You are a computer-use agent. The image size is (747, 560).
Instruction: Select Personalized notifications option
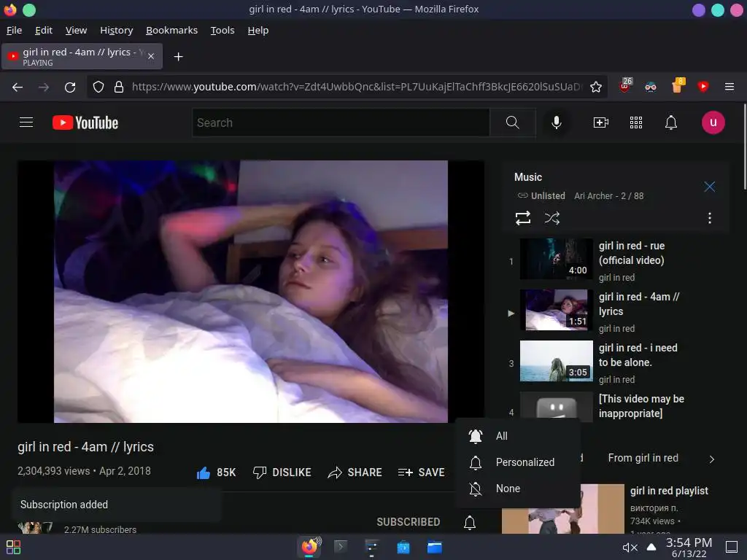(518, 462)
